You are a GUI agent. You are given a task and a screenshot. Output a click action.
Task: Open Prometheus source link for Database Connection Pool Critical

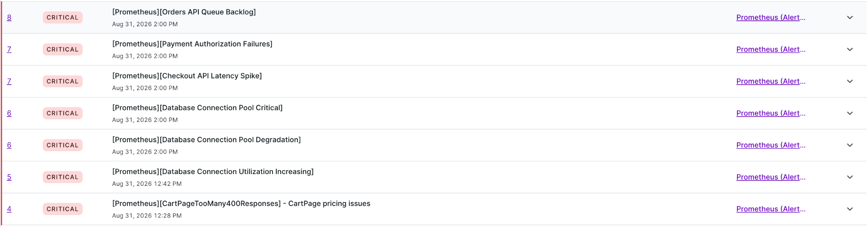[771, 113]
